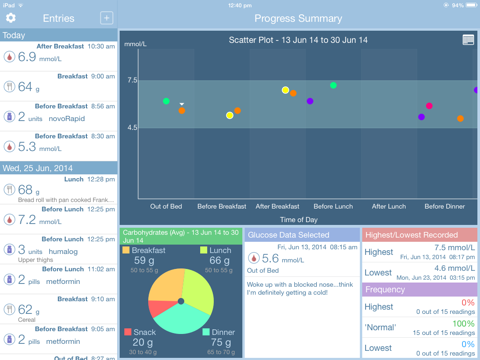Tap the orange Breakfast pie slice

point(167,286)
